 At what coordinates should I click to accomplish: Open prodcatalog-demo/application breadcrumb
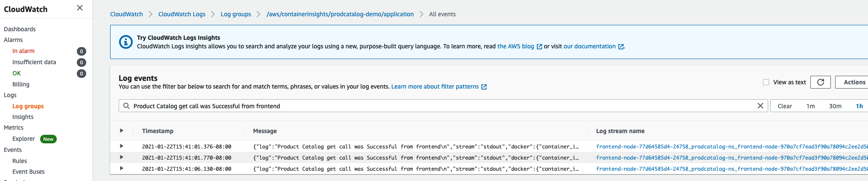[340, 14]
